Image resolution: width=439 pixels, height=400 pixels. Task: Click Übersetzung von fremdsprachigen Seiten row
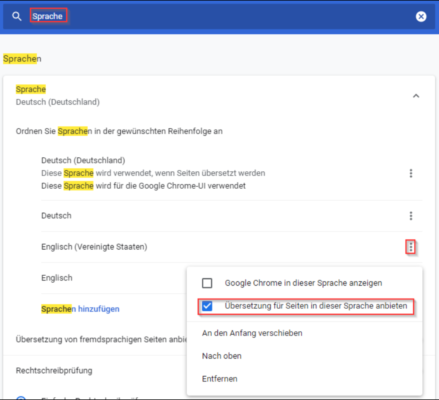tap(101, 339)
